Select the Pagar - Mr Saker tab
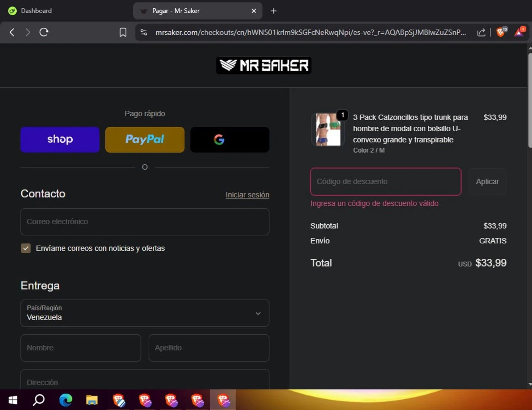This screenshot has height=410, width=532. (197, 11)
